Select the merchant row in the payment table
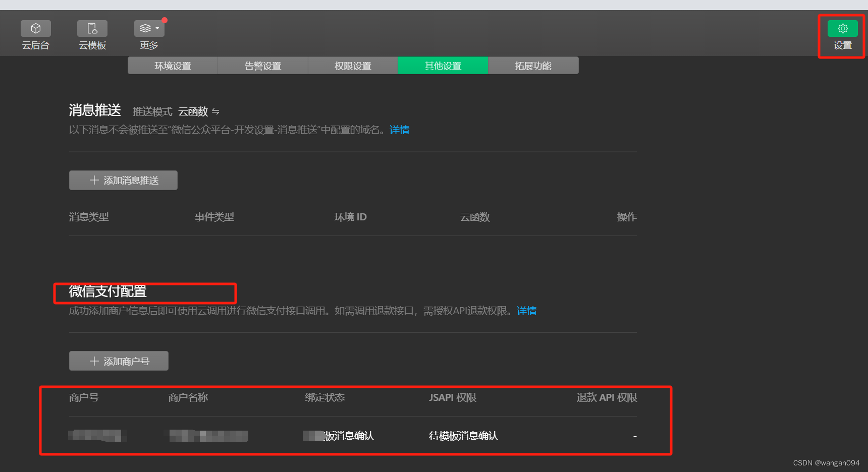Image resolution: width=868 pixels, height=472 pixels. pos(353,436)
